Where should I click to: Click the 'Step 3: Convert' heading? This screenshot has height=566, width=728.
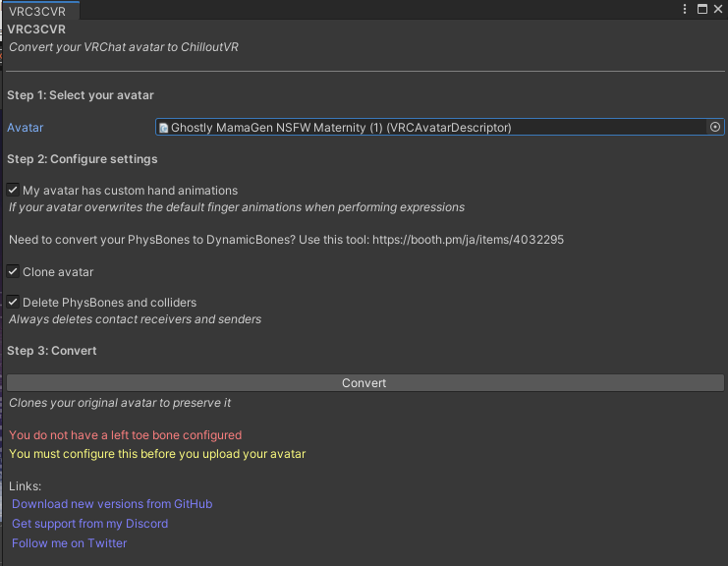click(x=51, y=351)
